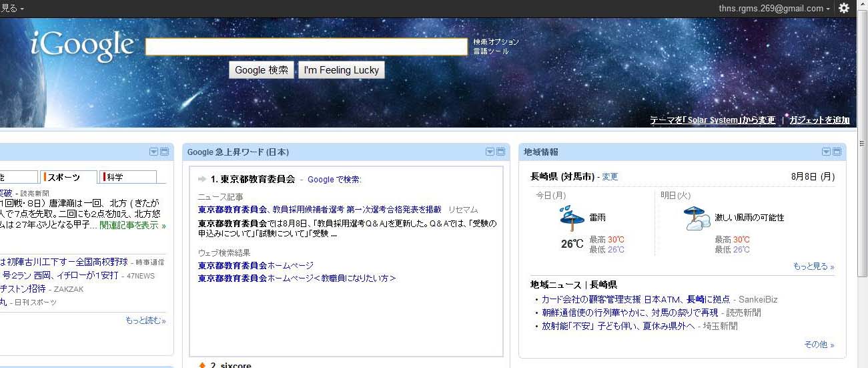Click ガジェットを追加 link
The height and width of the screenshot is (368, 868).
819,120
